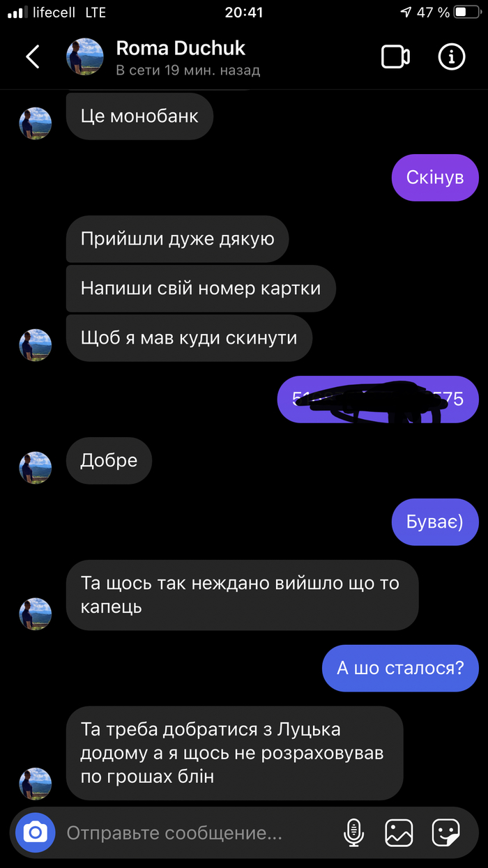Tap the Roma Duchuk name header
Image resolution: width=488 pixels, height=868 pixels.
pyautogui.click(x=181, y=48)
